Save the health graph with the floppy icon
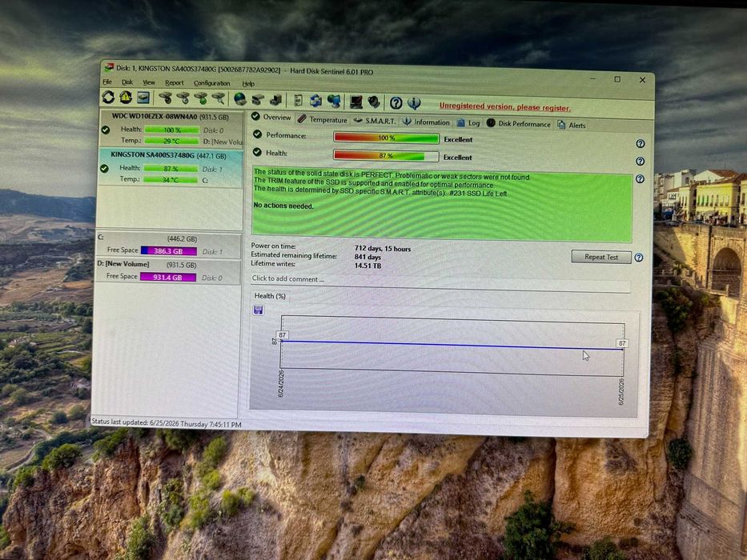Image resolution: width=747 pixels, height=560 pixels. coord(259,310)
